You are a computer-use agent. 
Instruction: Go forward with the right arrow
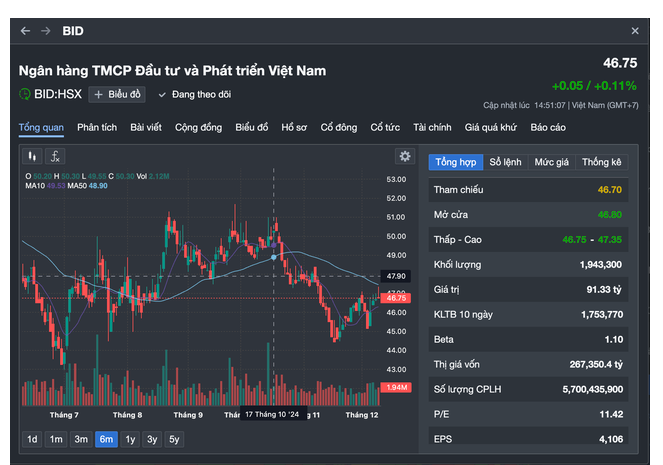tap(46, 31)
